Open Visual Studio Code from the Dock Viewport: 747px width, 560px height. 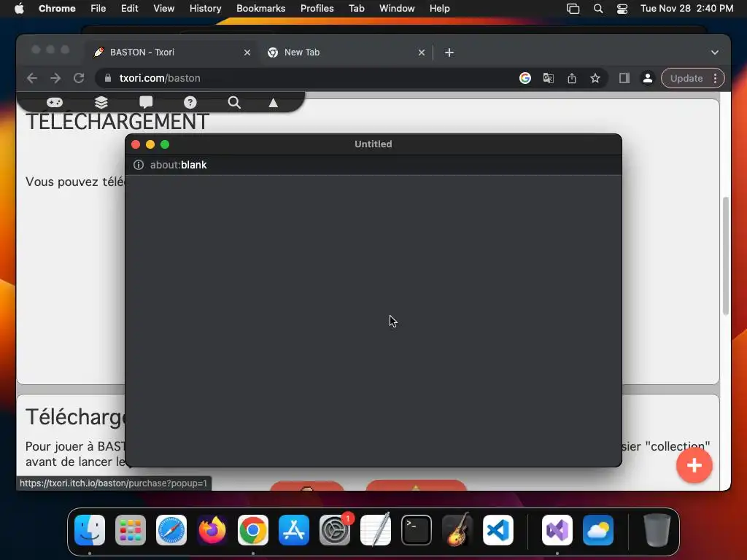click(498, 530)
